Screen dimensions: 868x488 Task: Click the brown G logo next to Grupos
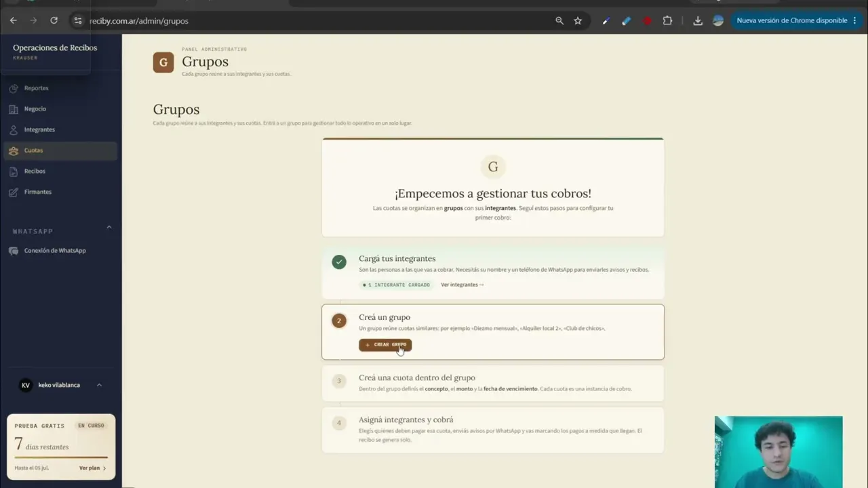click(163, 62)
